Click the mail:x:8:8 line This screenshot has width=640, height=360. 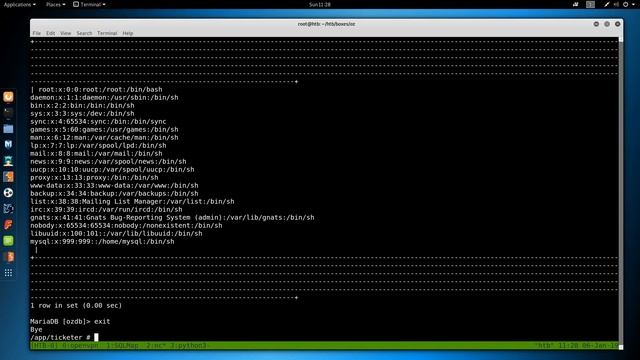click(x=96, y=153)
